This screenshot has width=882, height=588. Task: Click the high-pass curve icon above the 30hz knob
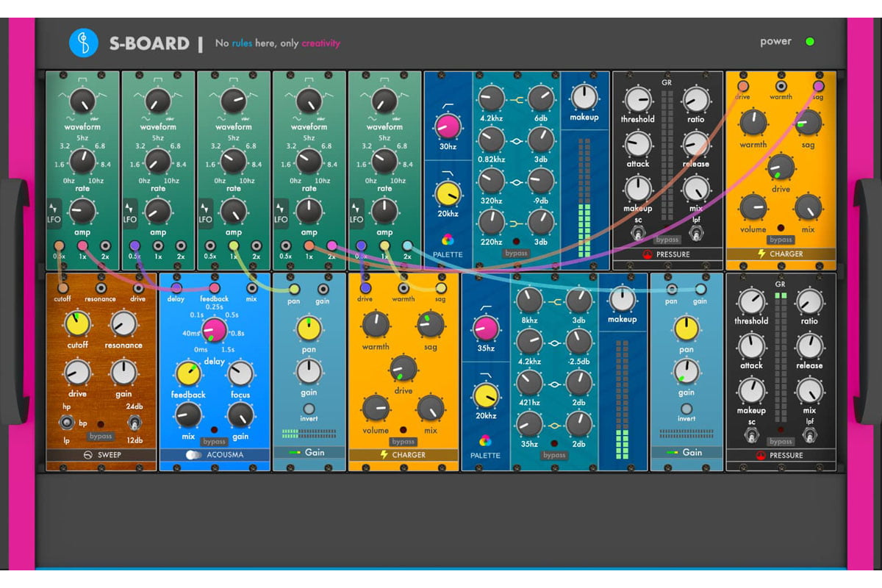(x=446, y=107)
